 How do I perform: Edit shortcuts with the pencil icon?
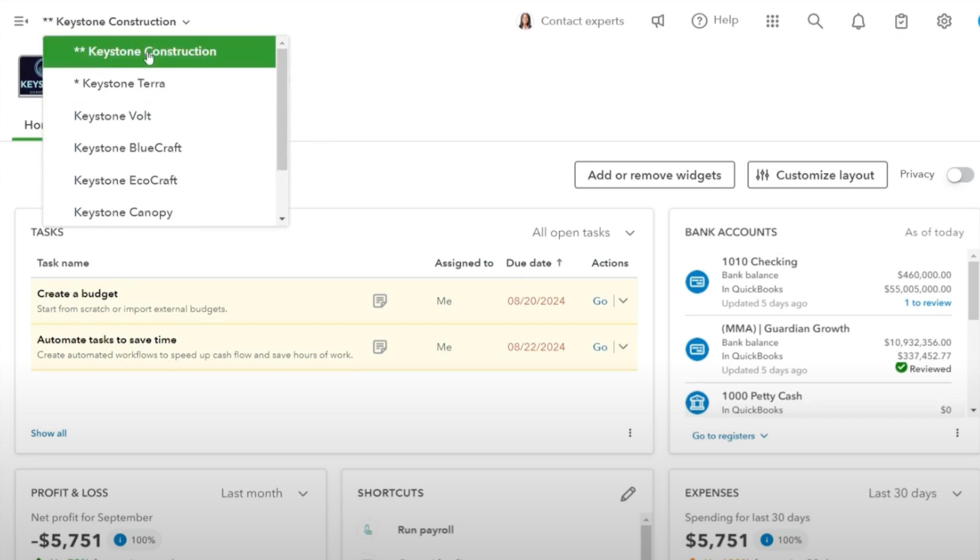click(627, 494)
